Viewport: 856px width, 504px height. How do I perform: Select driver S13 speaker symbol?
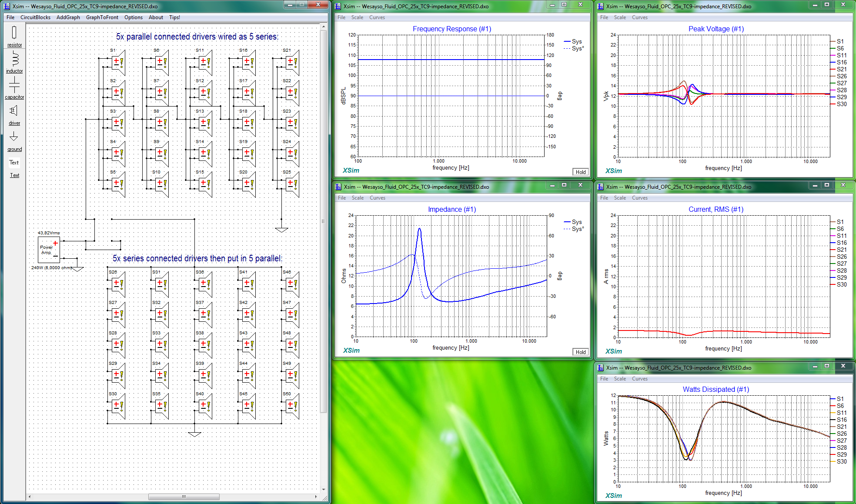pyautogui.click(x=205, y=123)
